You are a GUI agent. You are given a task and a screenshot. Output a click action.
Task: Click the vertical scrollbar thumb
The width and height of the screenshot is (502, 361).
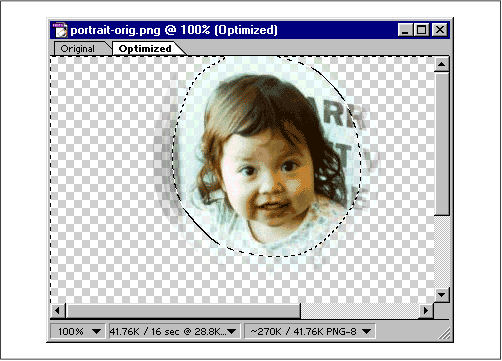point(442,144)
